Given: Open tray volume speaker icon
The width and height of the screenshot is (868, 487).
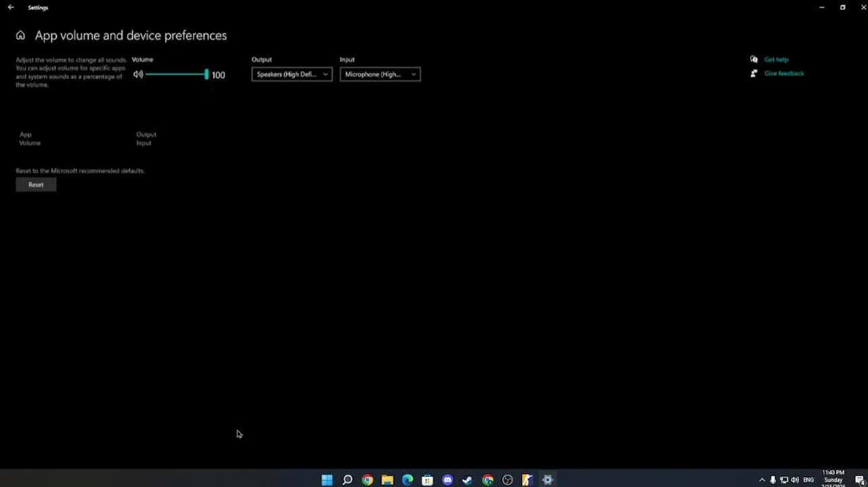Looking at the screenshot, I should pyautogui.click(x=795, y=480).
